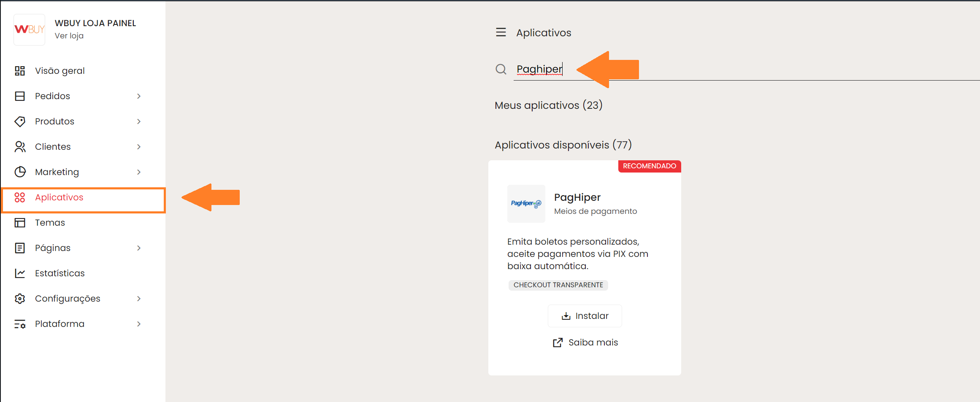Focus the app search field with Paghiper
The image size is (980, 402).
[746, 69]
